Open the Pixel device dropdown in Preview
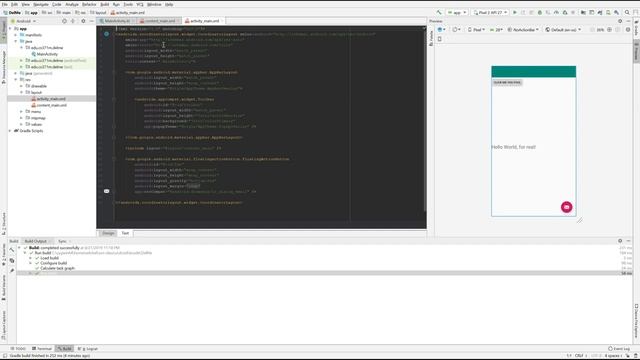Screen dimensions: 640x360 tap(476, 30)
